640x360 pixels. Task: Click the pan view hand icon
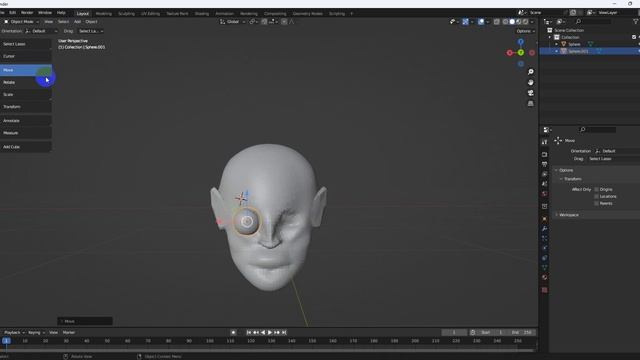click(531, 82)
